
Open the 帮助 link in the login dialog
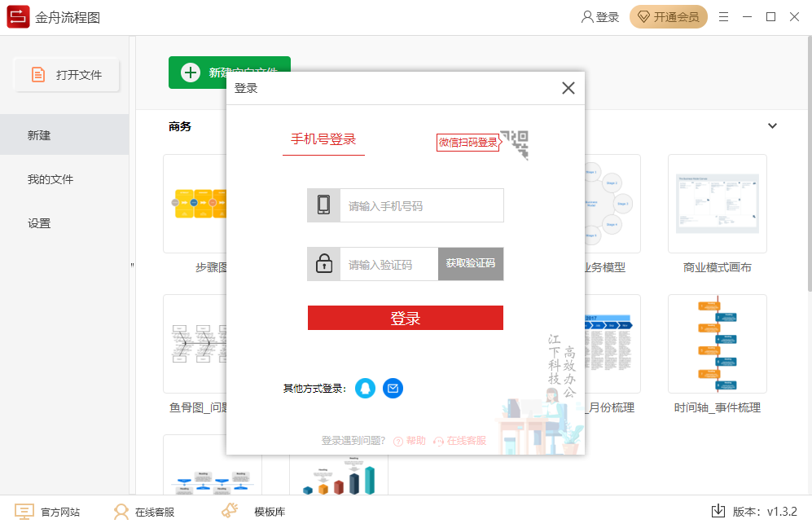tap(410, 441)
